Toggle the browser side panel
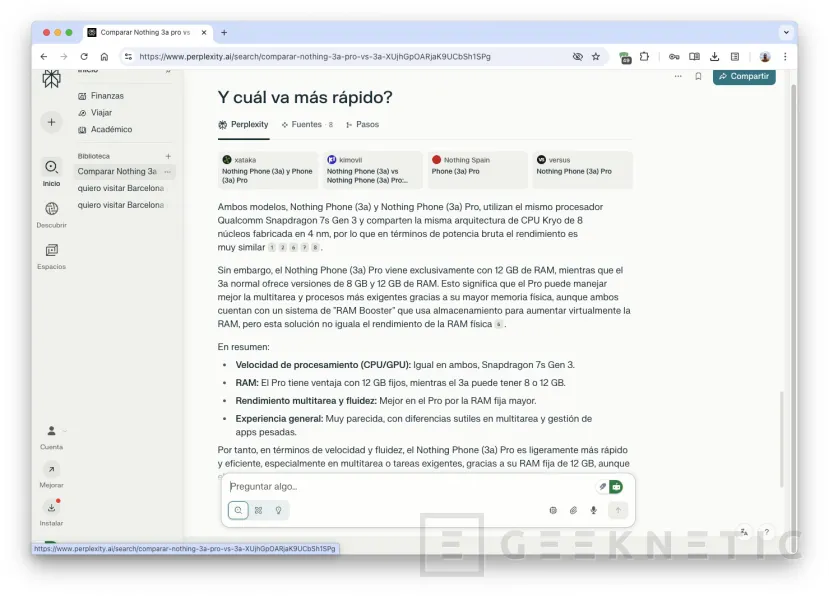829x596 pixels. (x=735, y=57)
